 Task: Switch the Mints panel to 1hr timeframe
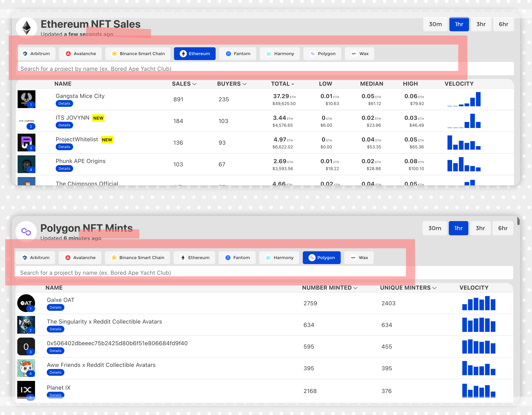pos(459,228)
